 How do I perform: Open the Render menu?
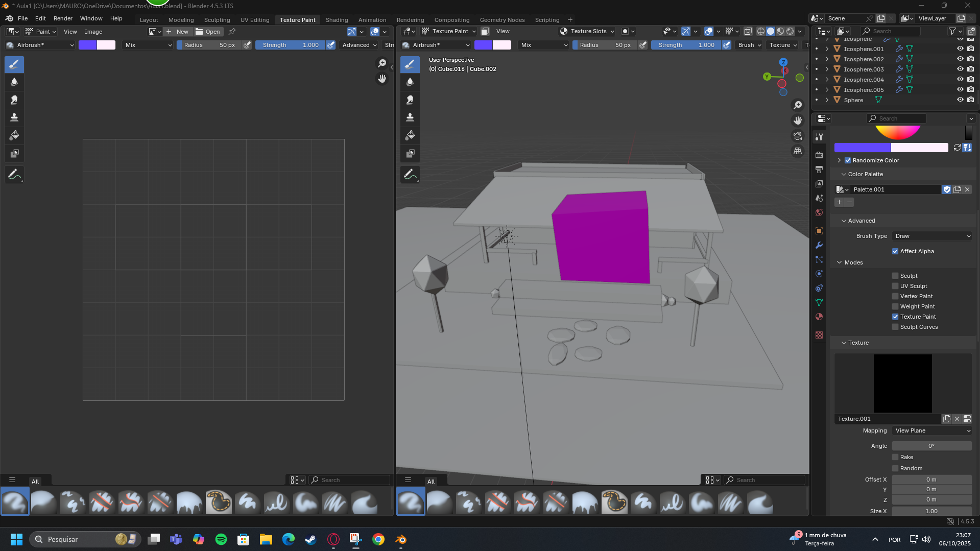coord(63,18)
